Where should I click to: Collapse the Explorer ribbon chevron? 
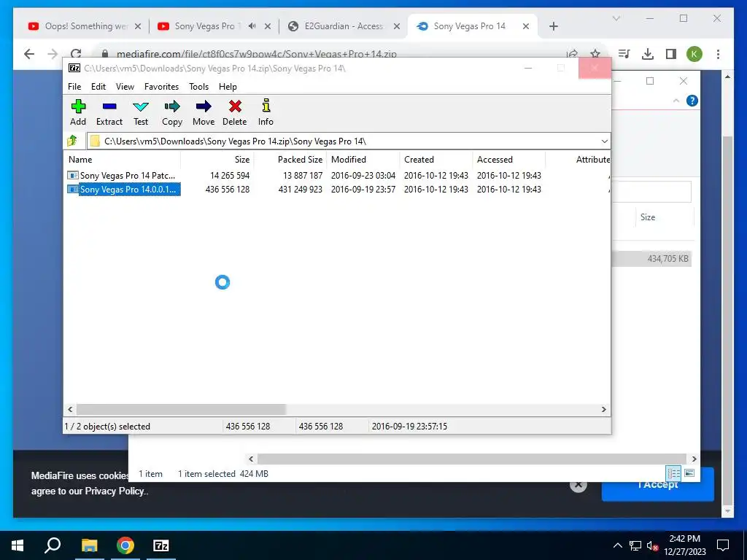click(x=676, y=101)
